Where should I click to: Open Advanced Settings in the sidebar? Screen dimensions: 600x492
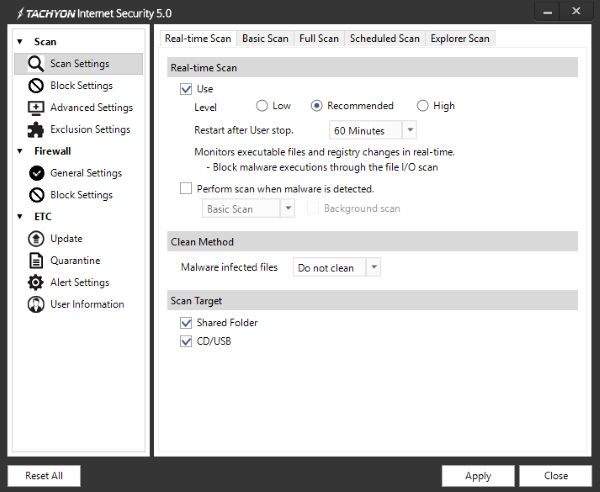(91, 108)
